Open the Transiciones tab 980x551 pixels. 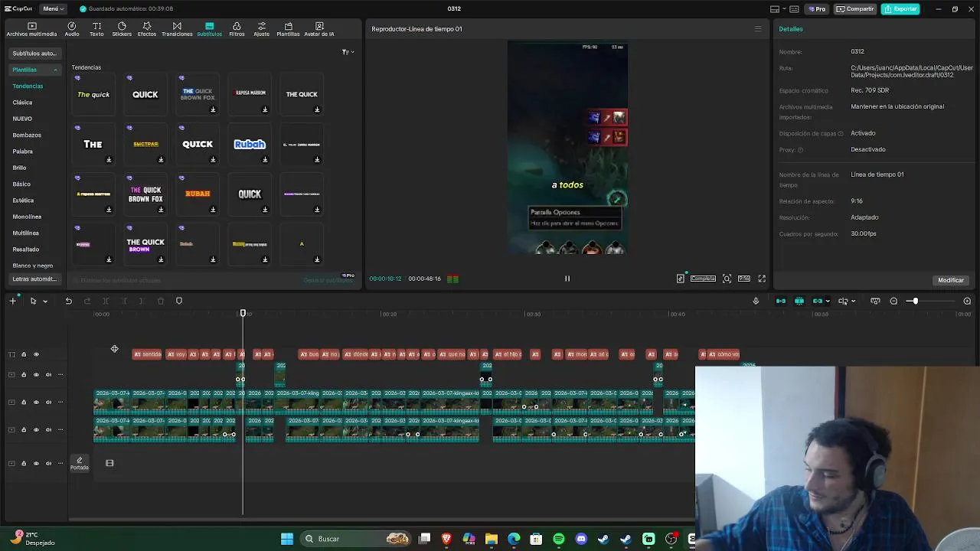pyautogui.click(x=177, y=29)
